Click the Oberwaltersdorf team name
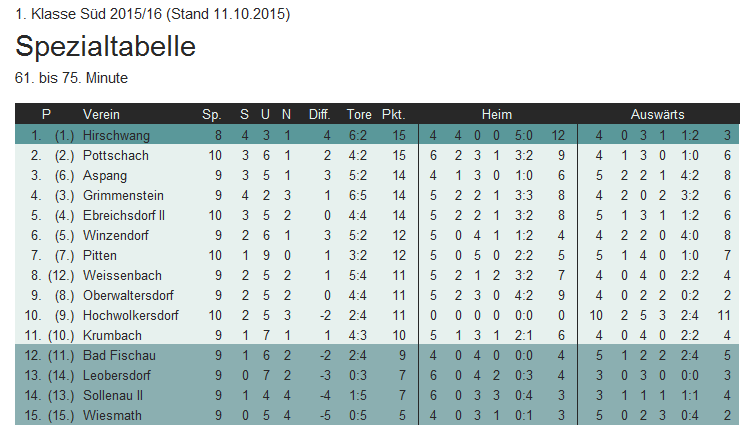 (128, 295)
